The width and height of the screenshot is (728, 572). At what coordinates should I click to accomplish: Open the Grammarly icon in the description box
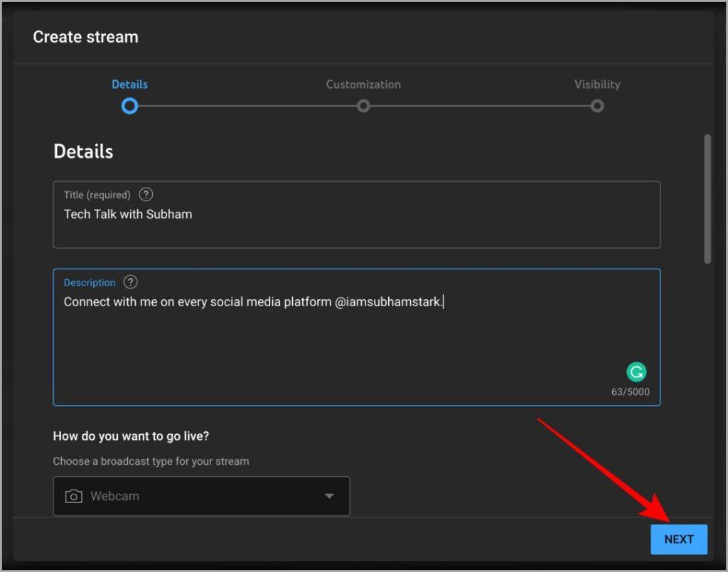click(x=636, y=372)
